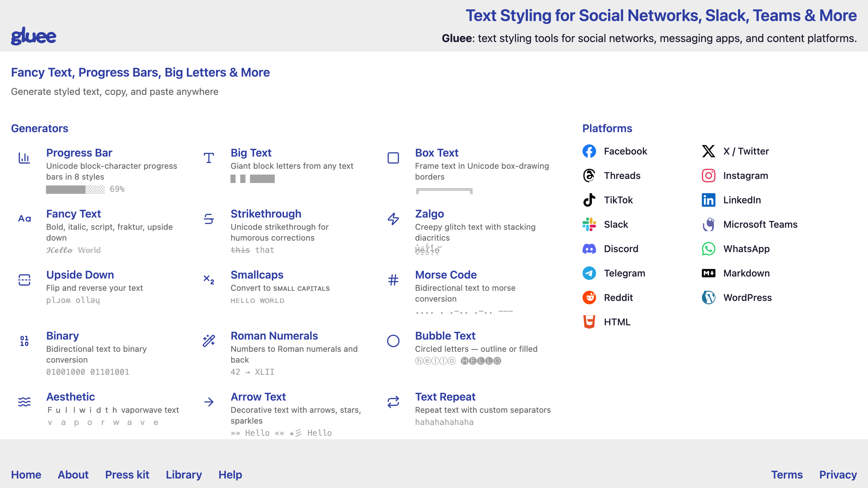Open the Library footer link

pyautogui.click(x=184, y=475)
